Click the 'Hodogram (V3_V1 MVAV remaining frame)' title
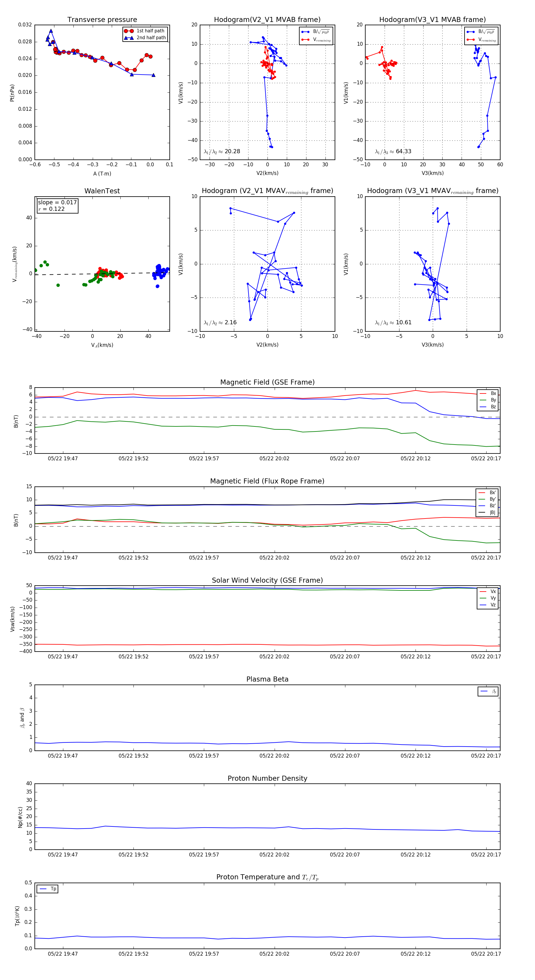 pyautogui.click(x=432, y=191)
